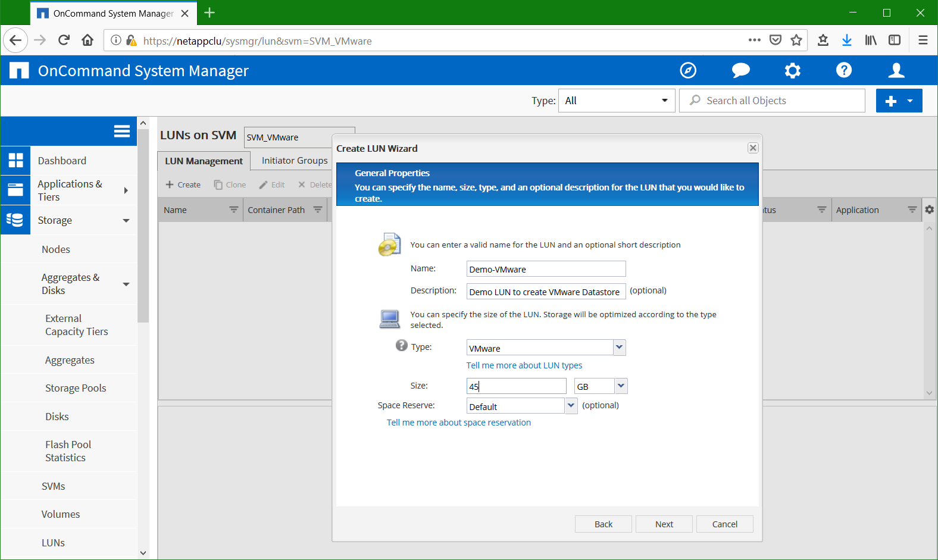Filter the Application column
Viewport: 938px width, 560px height.
[x=912, y=209]
